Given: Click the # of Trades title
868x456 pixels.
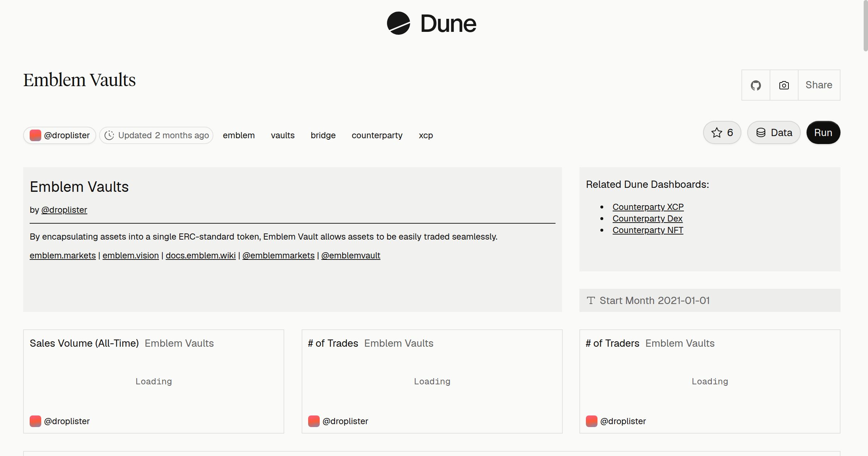Looking at the screenshot, I should [x=333, y=343].
